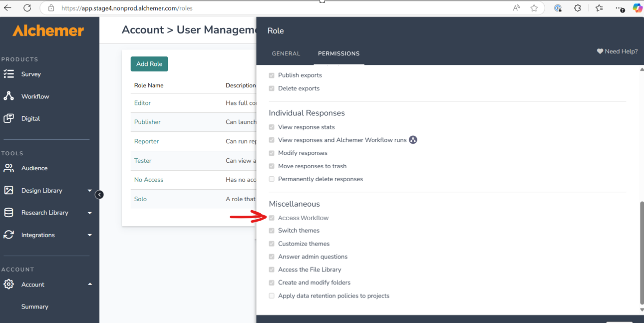644x323 pixels.
Task: Toggle Delete exports checkbox
Action: pos(272,88)
